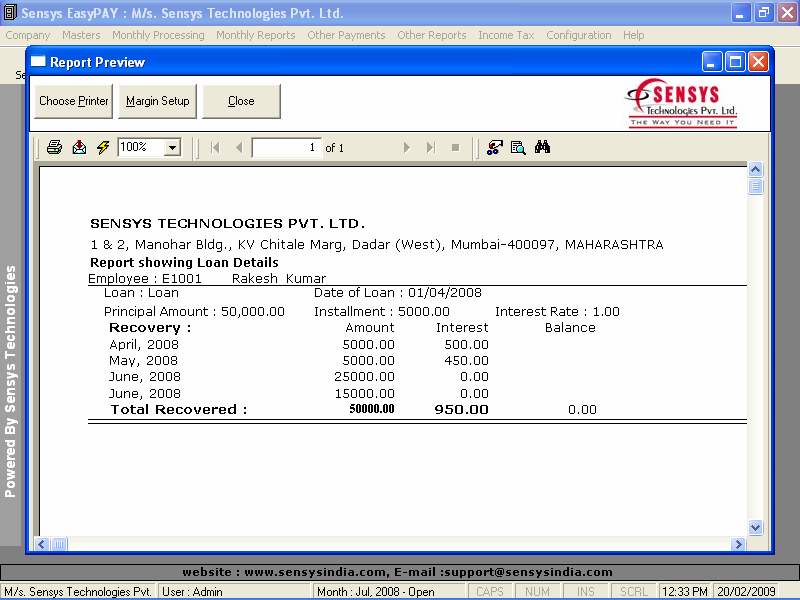Click the print report icon
The width and height of the screenshot is (800, 600).
54,147
